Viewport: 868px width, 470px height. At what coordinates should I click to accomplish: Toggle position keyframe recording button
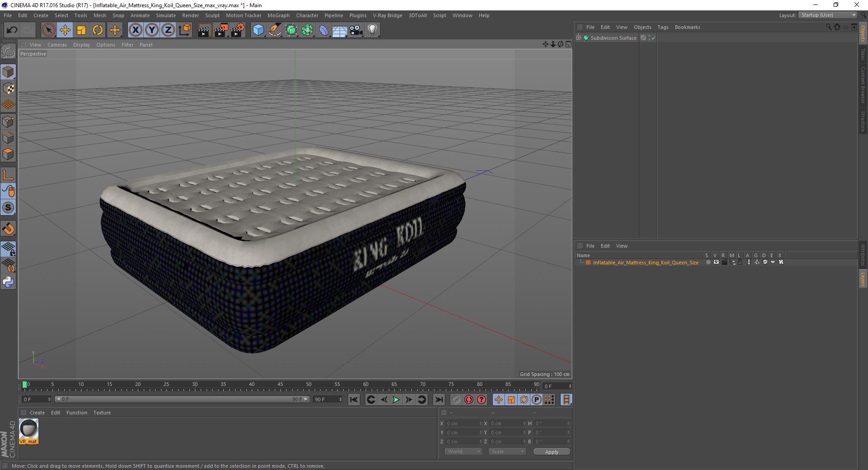tap(498, 399)
